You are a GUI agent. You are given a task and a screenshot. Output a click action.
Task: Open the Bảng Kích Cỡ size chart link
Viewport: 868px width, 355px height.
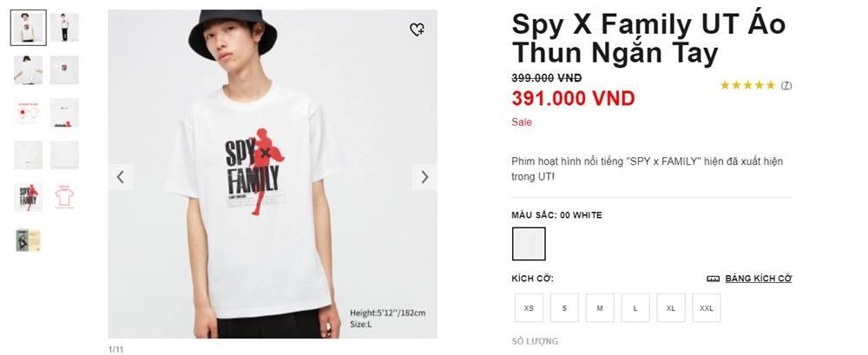(x=758, y=279)
